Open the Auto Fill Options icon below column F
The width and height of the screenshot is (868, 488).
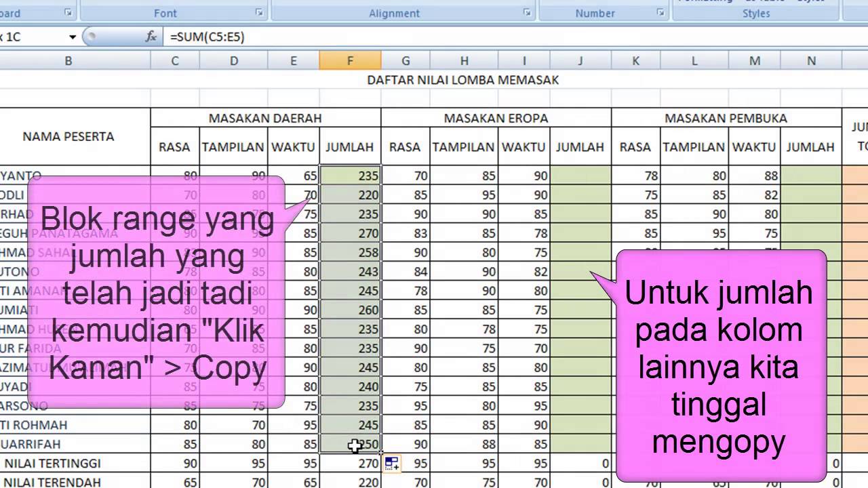pos(392,464)
